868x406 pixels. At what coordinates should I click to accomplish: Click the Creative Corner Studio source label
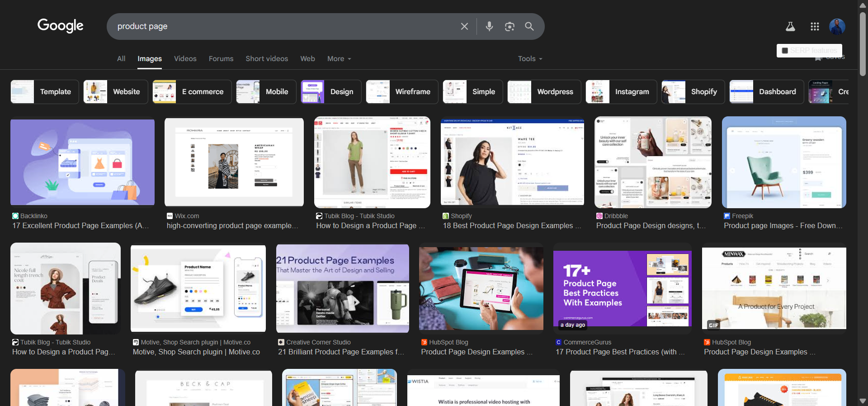pos(318,342)
